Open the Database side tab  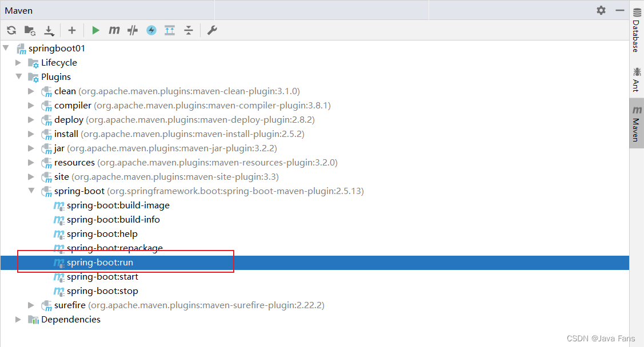pyautogui.click(x=637, y=30)
